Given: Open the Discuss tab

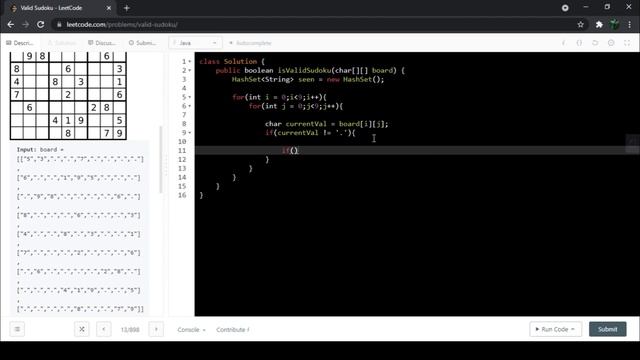Looking at the screenshot, I should 102,43.
